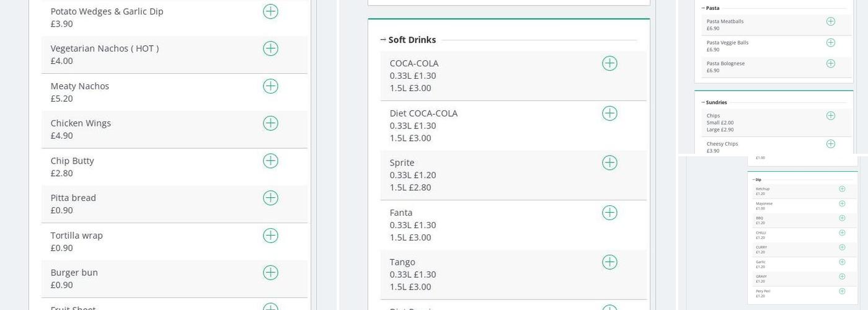
Task: Add Fanta to the order
Action: (609, 213)
